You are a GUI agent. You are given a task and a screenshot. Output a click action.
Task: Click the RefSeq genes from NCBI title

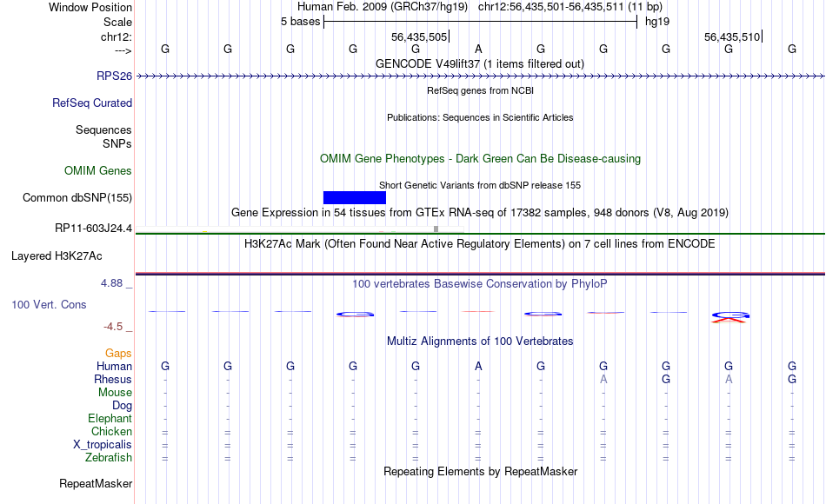coord(480,90)
